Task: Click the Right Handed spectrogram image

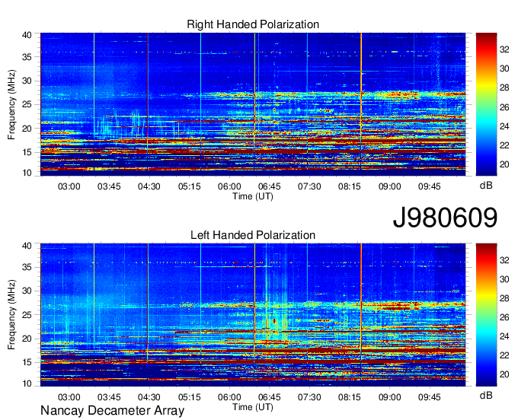Action: (x=253, y=104)
